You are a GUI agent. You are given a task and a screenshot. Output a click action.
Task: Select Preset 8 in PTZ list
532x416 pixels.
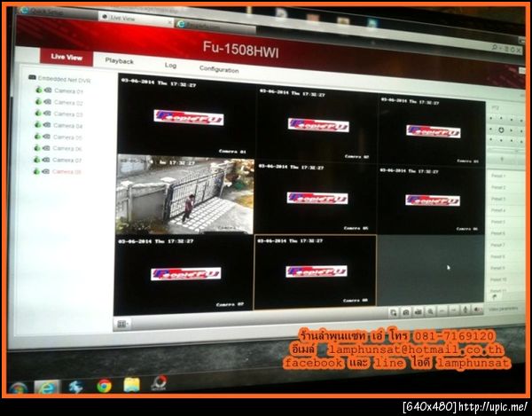click(498, 256)
